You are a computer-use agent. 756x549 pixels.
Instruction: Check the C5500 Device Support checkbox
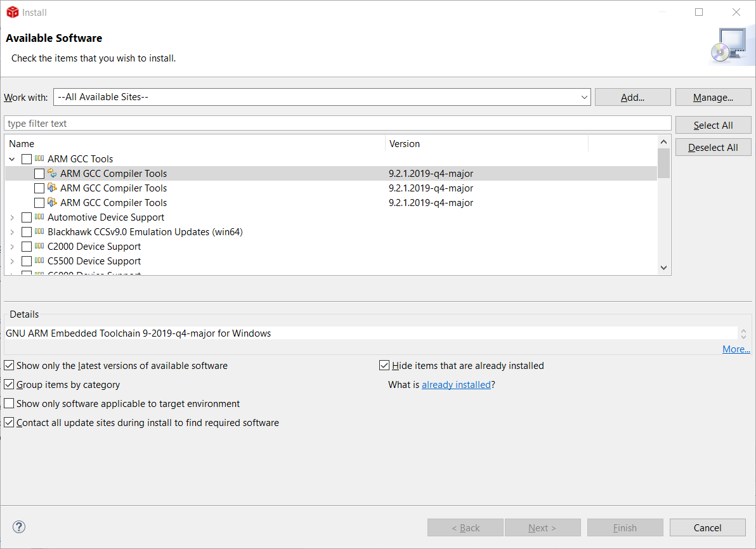[x=27, y=261]
